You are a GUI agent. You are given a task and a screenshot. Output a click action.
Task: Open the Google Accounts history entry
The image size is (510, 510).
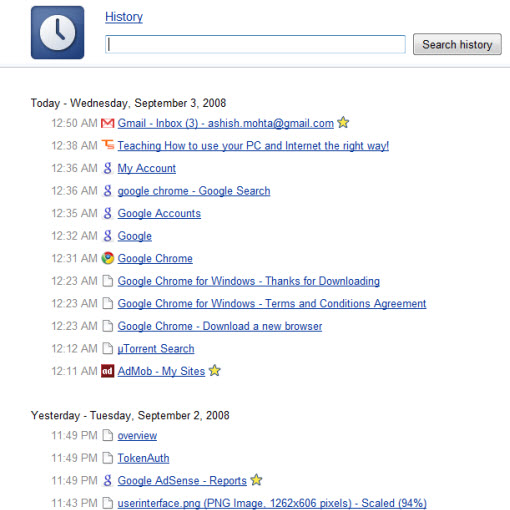coord(159,213)
